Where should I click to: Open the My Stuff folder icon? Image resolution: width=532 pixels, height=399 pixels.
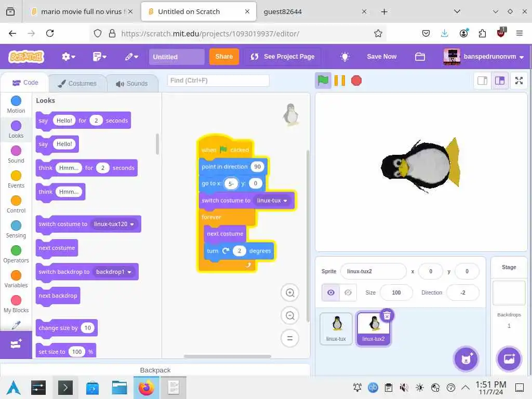point(420,57)
